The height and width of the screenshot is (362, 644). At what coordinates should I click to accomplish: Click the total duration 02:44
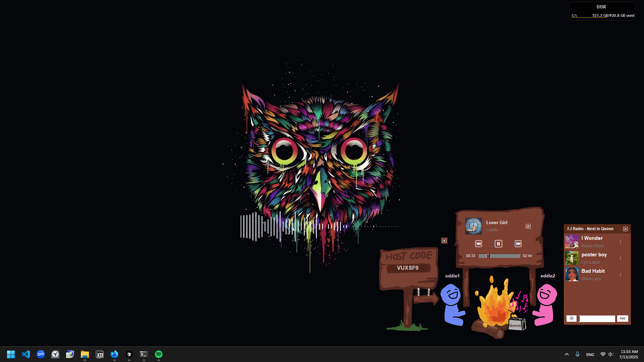click(527, 256)
